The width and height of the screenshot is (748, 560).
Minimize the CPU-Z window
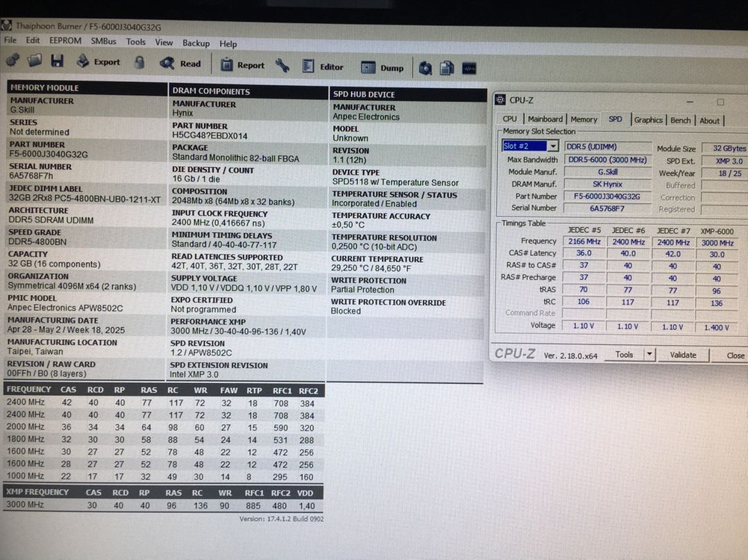coord(690,102)
